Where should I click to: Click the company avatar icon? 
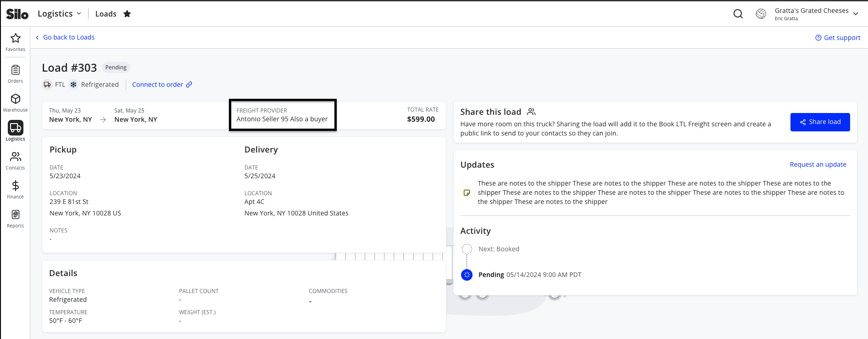(x=761, y=14)
